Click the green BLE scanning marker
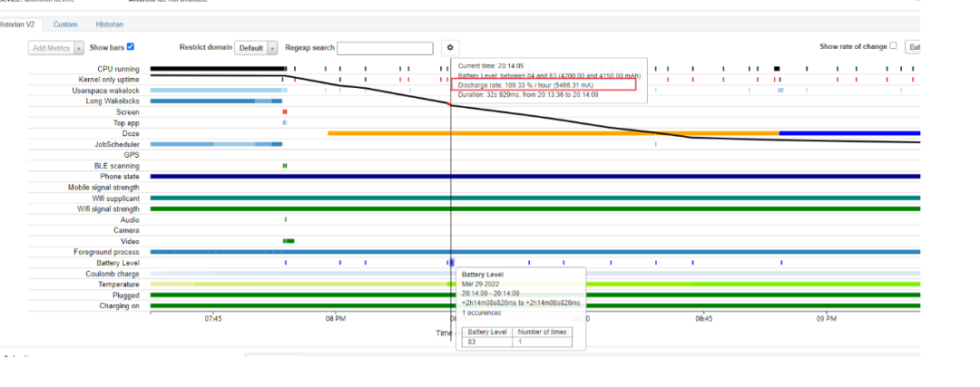The height and width of the screenshot is (387, 980). 284,166
